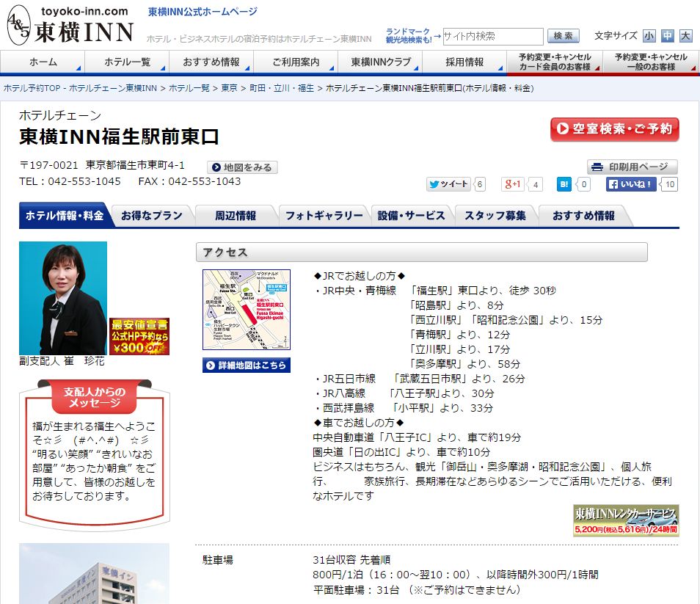Open the 東横INNクラブ navigation menu item

380,62
